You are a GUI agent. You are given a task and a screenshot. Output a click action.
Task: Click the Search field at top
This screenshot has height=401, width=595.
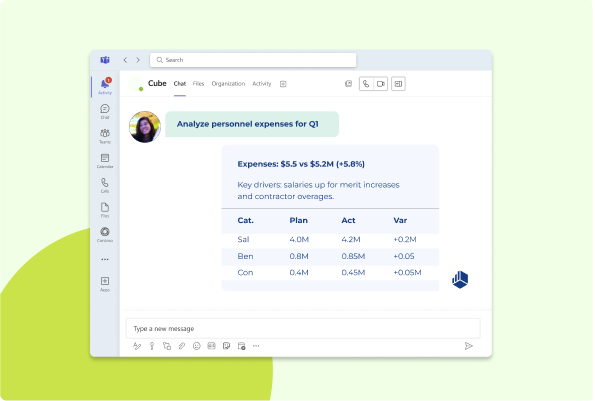[253, 60]
